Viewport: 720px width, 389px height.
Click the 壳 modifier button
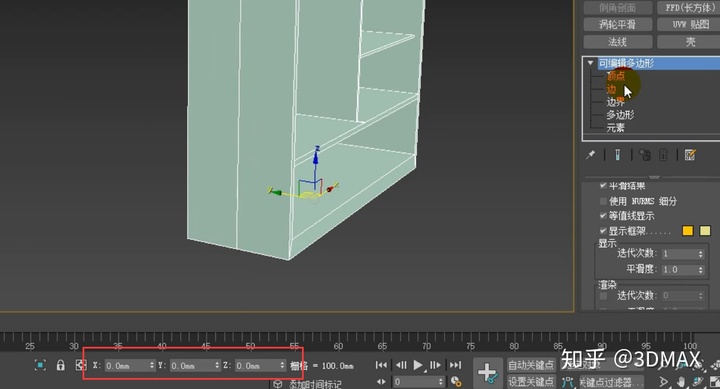coord(690,42)
